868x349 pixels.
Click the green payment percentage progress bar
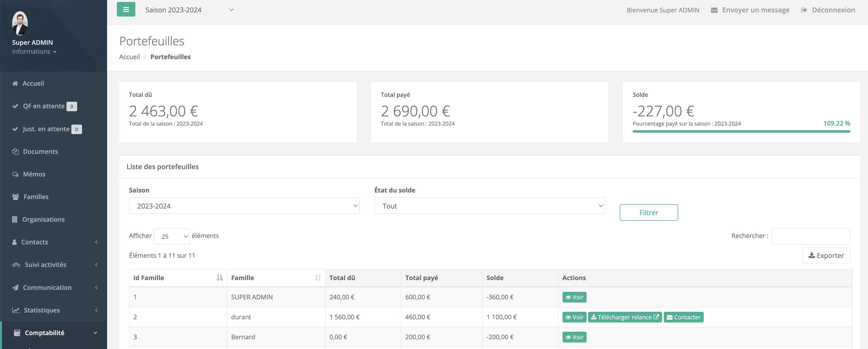pyautogui.click(x=741, y=131)
